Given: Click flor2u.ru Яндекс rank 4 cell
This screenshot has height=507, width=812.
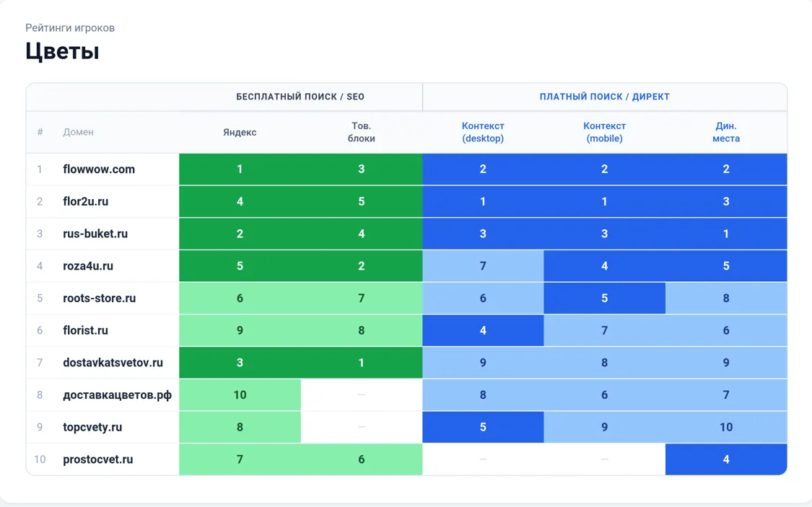Looking at the screenshot, I should coord(240,201).
